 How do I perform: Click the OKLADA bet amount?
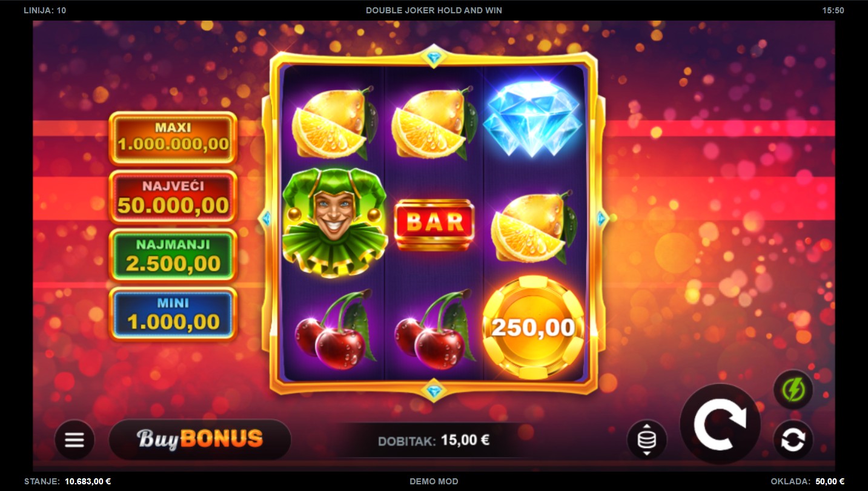830,482
